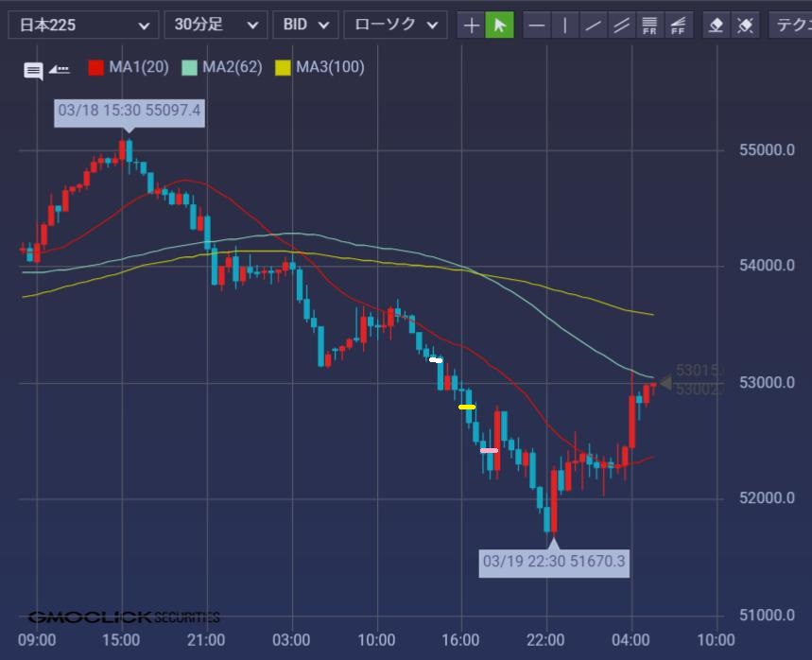Expand the ローソク chart type dropdown

pyautogui.click(x=395, y=25)
